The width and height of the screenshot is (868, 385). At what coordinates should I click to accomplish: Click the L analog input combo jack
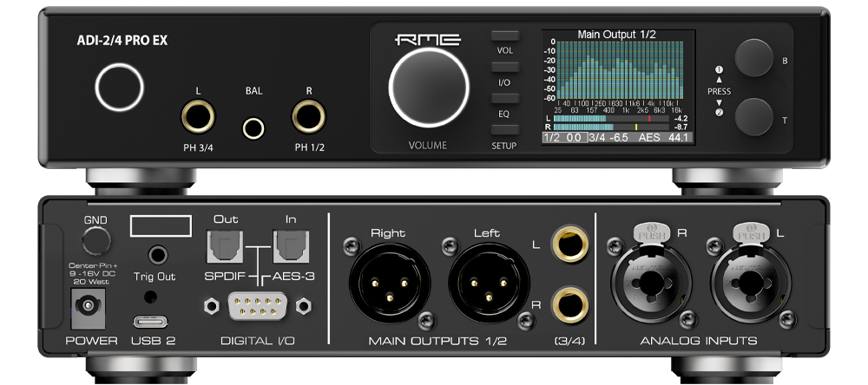[x=751, y=284]
